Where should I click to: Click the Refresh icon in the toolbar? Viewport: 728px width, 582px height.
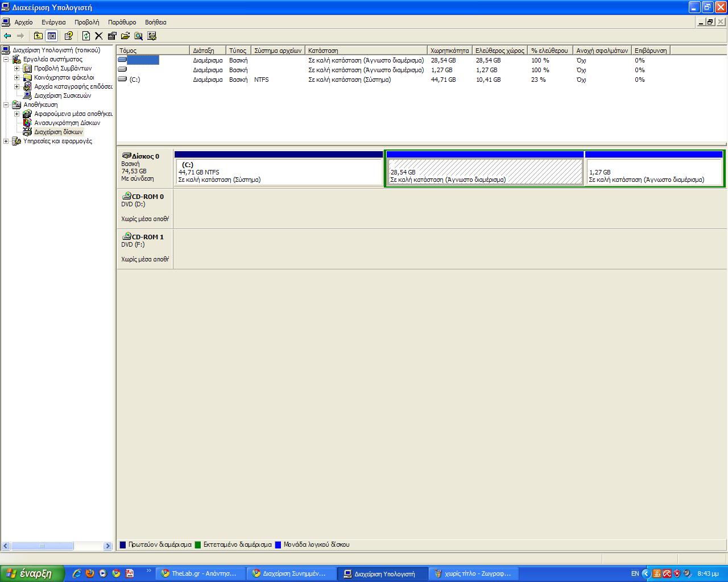[x=86, y=36]
